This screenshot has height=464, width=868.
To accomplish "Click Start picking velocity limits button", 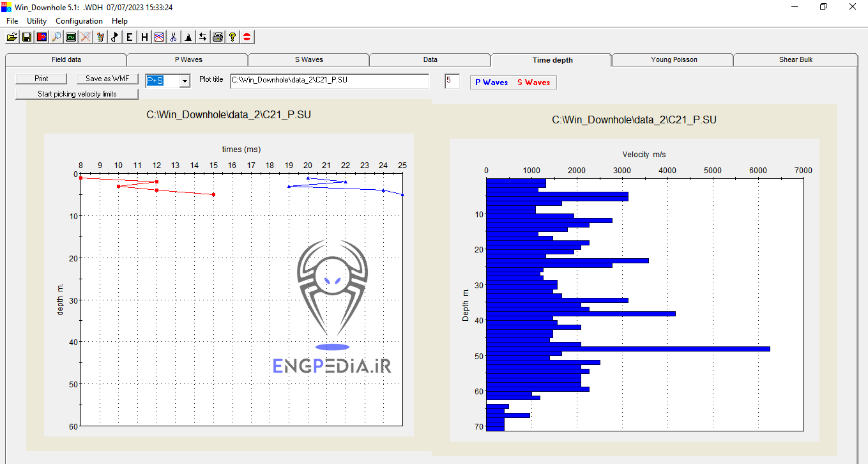I will [x=77, y=94].
